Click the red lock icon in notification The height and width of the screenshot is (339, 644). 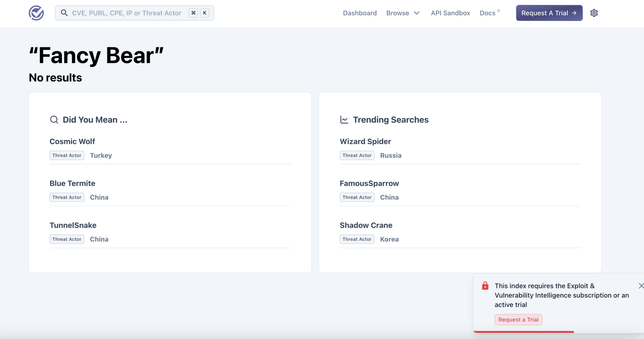pyautogui.click(x=485, y=286)
